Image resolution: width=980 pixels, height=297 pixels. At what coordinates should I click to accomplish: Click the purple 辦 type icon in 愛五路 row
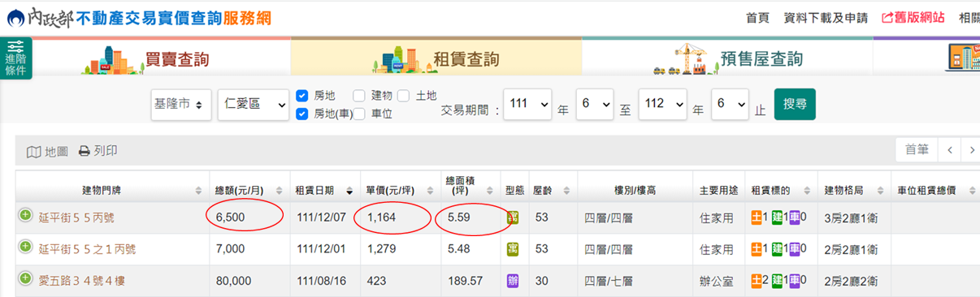(x=513, y=281)
